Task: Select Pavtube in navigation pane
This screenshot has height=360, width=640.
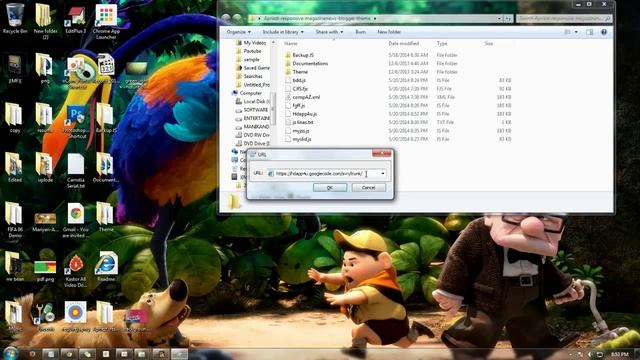Action: [x=252, y=51]
